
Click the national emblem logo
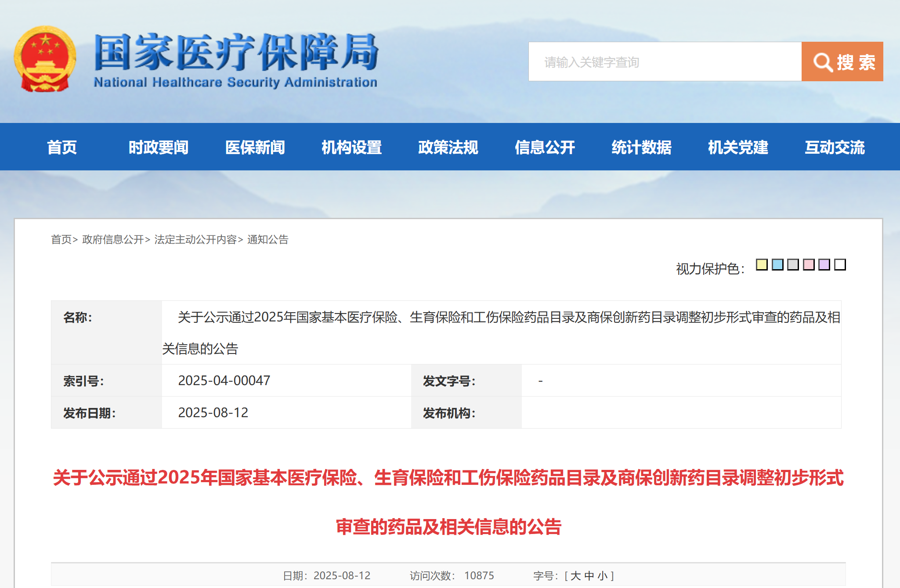[45, 59]
